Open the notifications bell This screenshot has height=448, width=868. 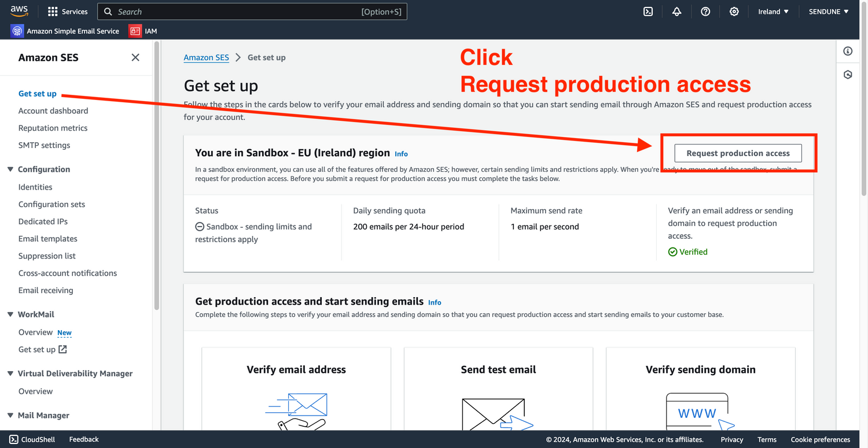click(x=676, y=12)
